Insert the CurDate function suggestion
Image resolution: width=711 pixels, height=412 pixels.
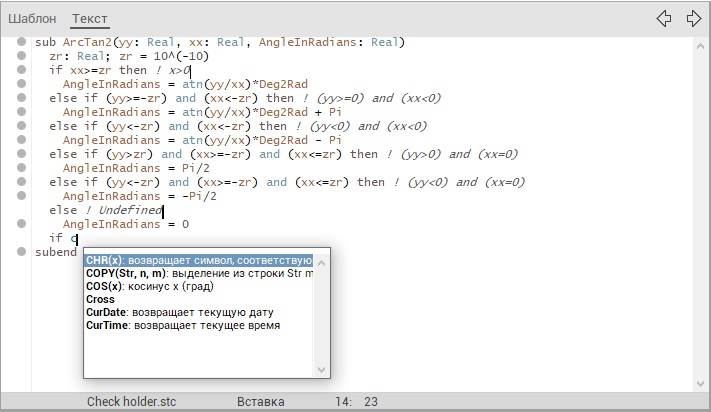coord(165,312)
